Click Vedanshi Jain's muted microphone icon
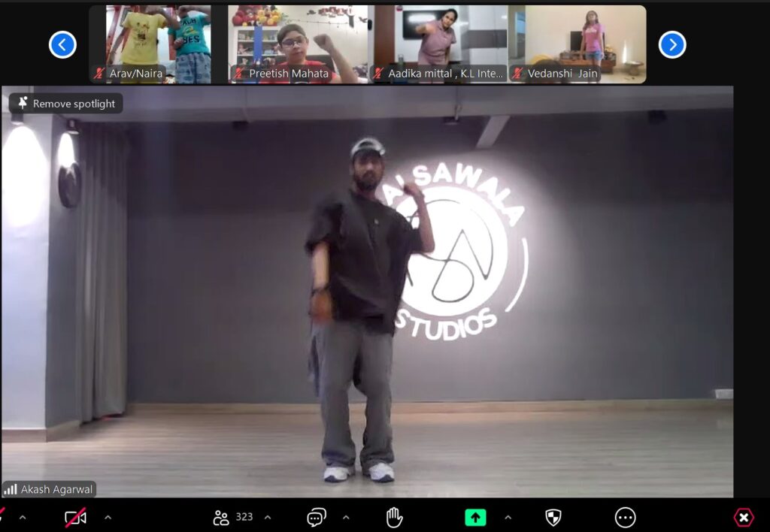770x532 pixels. (x=518, y=74)
